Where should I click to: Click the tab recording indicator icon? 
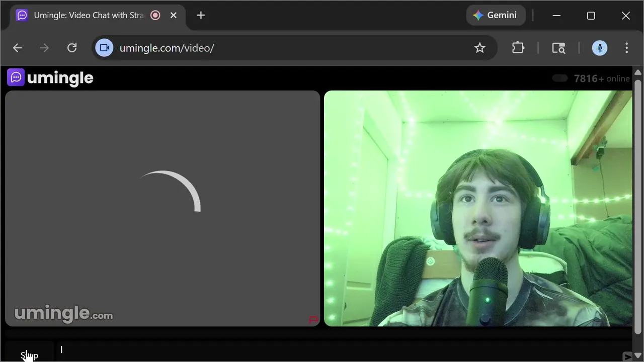[x=155, y=15]
